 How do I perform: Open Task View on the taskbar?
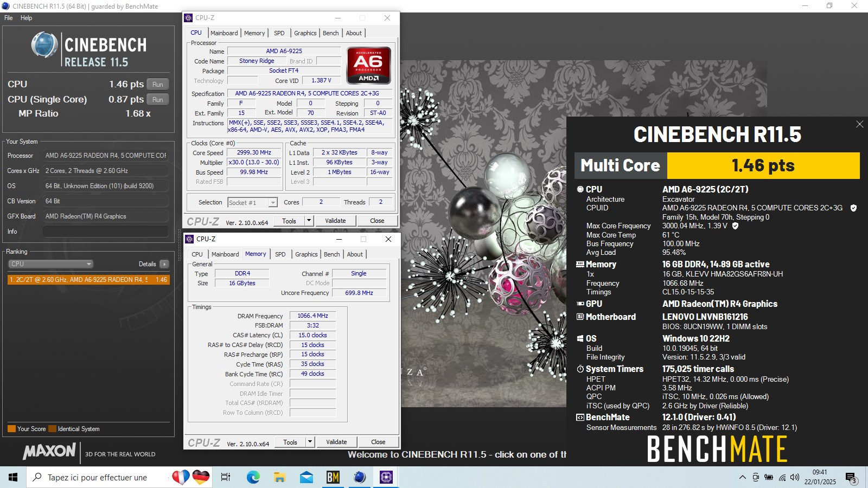226,477
